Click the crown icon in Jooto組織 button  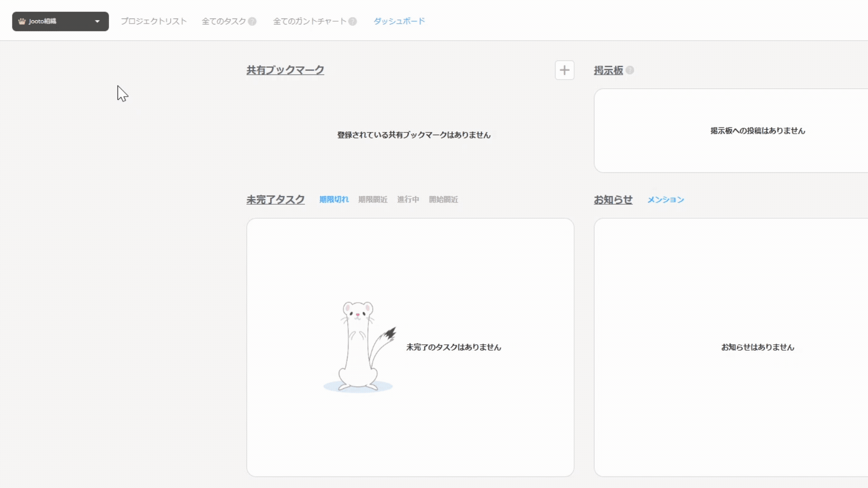pyautogui.click(x=22, y=21)
